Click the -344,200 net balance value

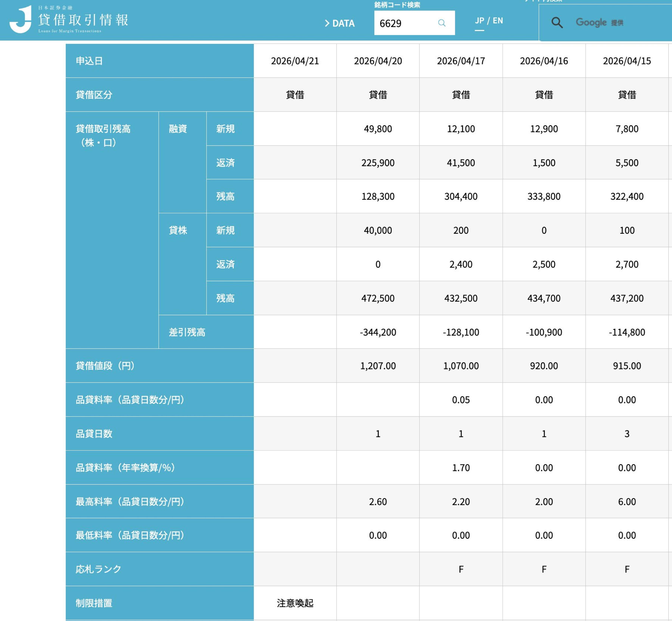point(378,332)
